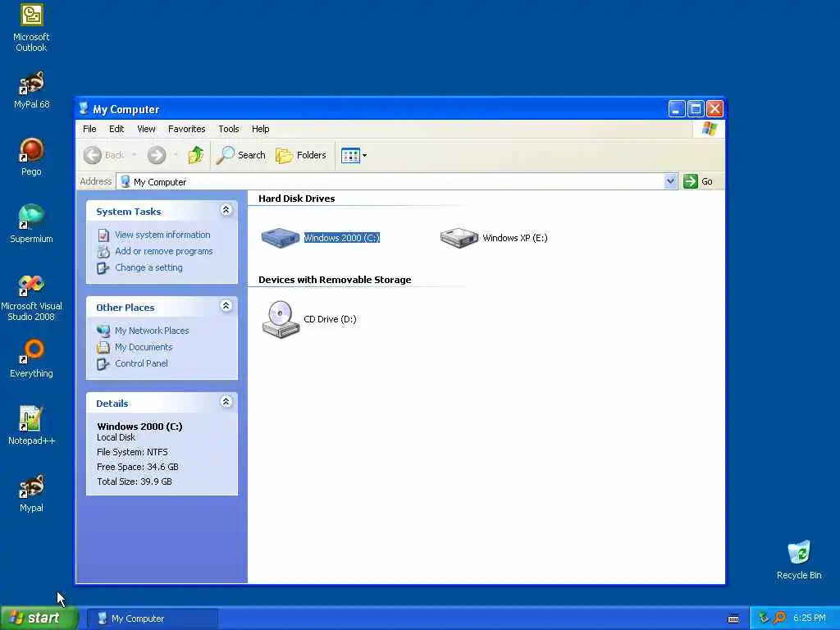Click View system information link
Image resolution: width=840 pixels, height=630 pixels.
point(162,235)
